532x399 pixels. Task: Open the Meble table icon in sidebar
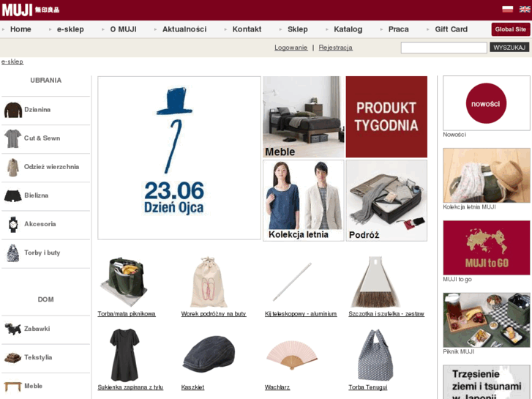[x=13, y=387]
